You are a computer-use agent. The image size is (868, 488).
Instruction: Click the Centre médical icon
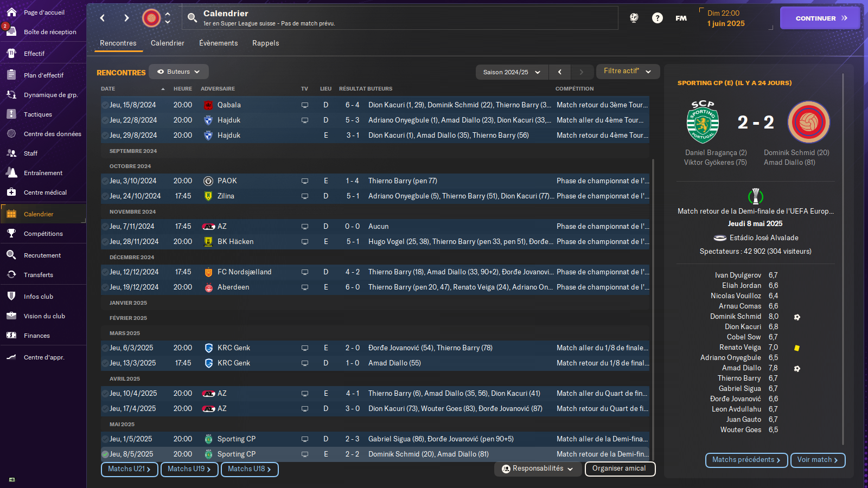coord(11,192)
